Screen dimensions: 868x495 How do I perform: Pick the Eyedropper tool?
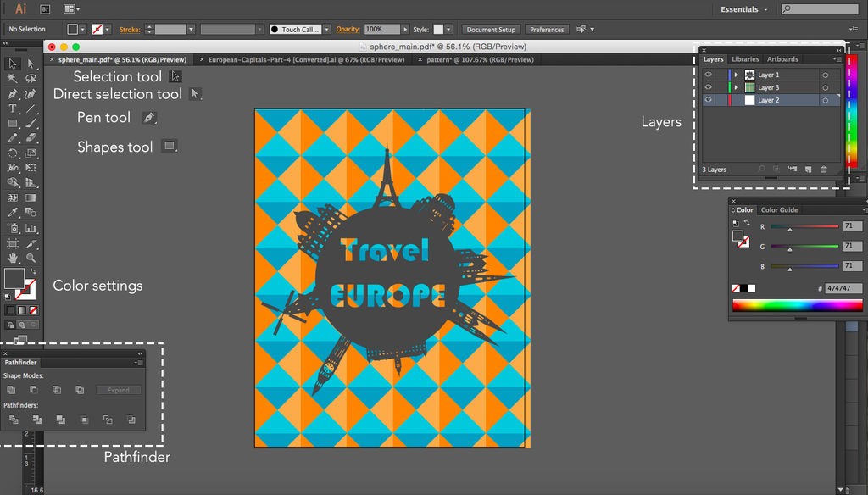click(x=13, y=213)
